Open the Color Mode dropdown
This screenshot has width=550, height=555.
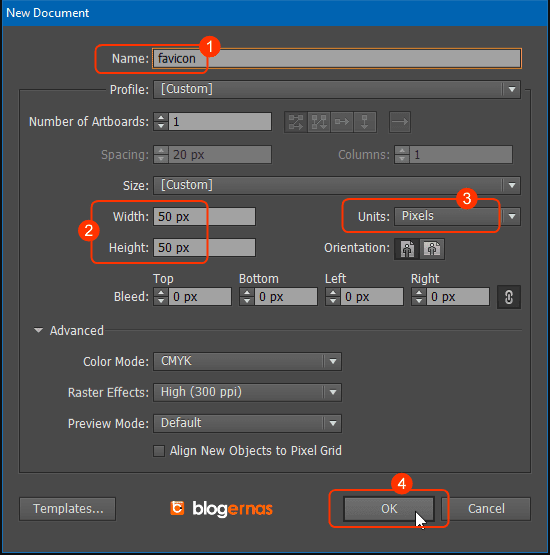(247, 361)
